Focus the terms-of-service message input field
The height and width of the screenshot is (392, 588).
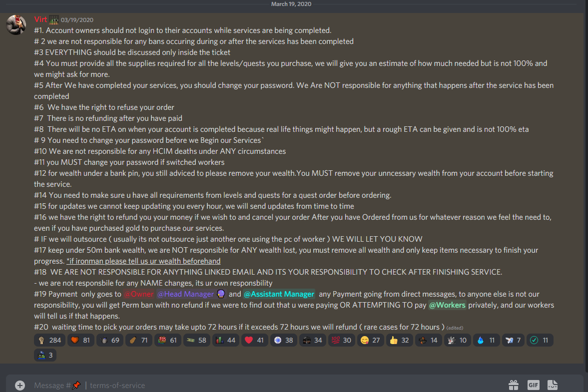pos(262,385)
